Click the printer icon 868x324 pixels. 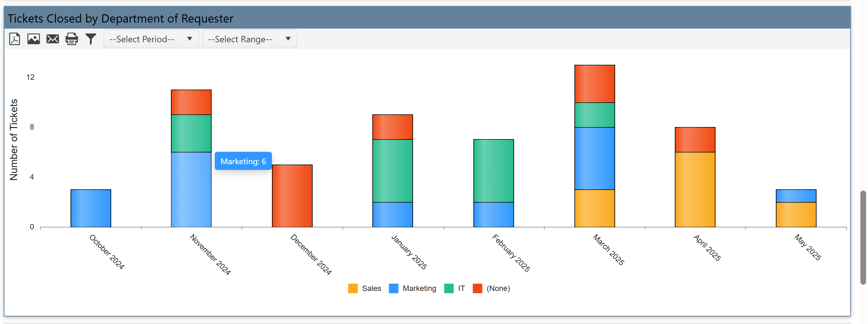click(x=72, y=39)
